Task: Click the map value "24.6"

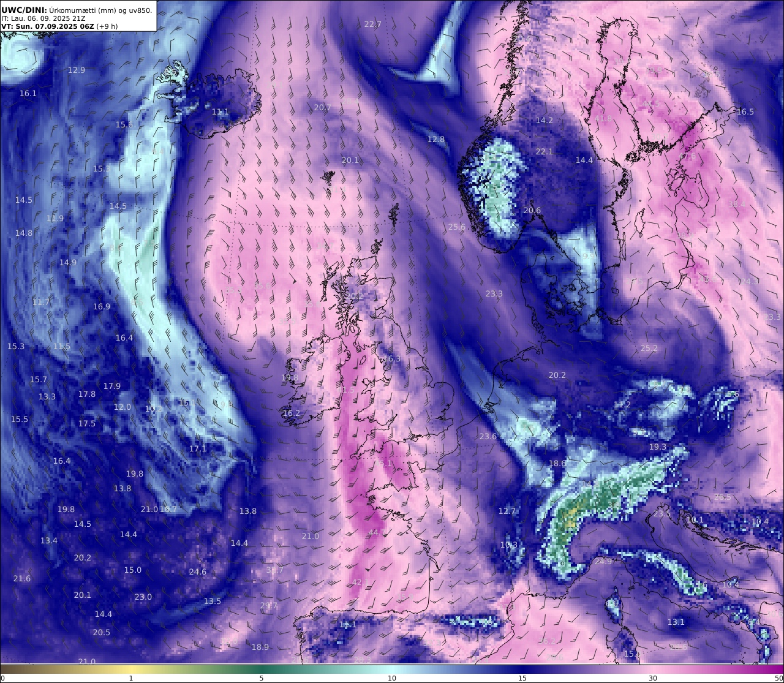Action: pos(198,572)
